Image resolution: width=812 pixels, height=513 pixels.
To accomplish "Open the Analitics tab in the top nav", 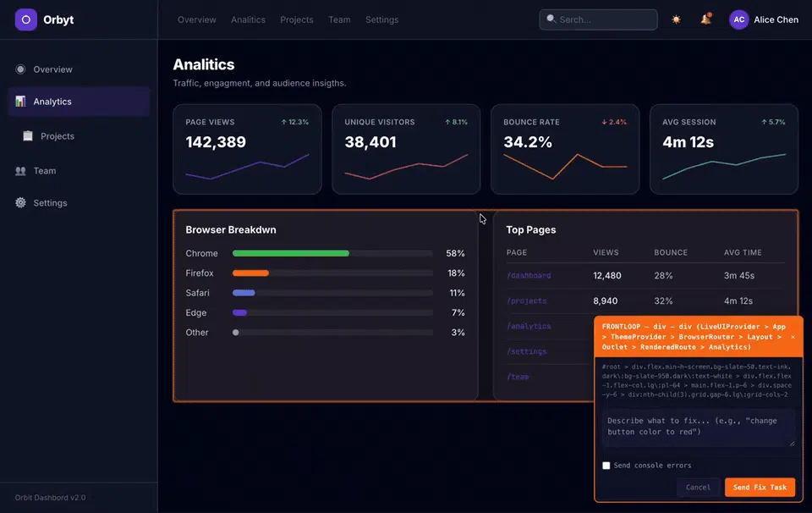I will point(248,19).
